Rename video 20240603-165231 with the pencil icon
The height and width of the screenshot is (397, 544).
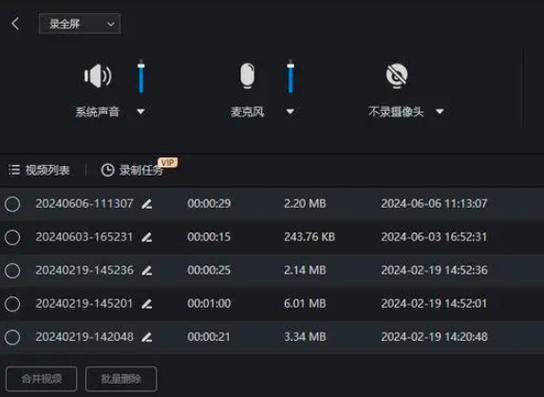point(147,237)
